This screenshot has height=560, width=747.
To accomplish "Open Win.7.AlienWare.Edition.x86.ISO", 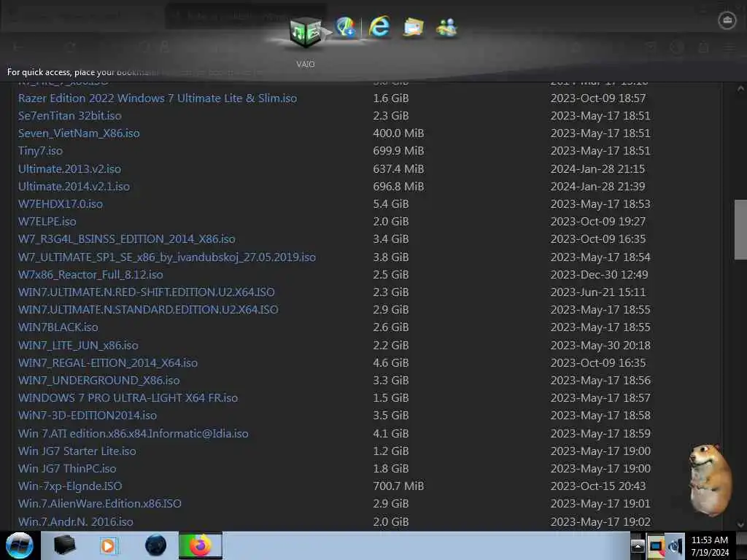I will pyautogui.click(x=99, y=503).
